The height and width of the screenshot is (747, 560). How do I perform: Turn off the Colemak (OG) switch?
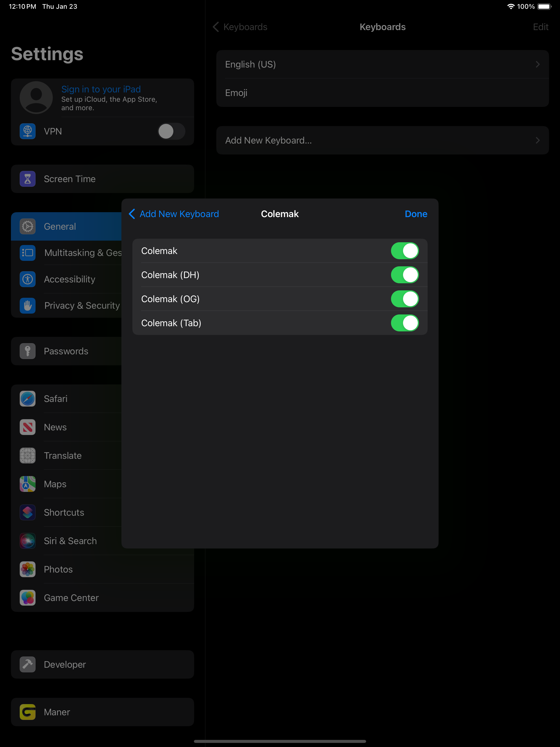tap(405, 299)
